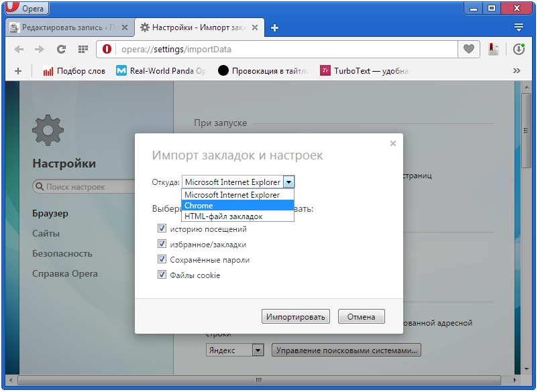Reload the current page
This screenshot has width=538, height=392.
click(x=61, y=50)
